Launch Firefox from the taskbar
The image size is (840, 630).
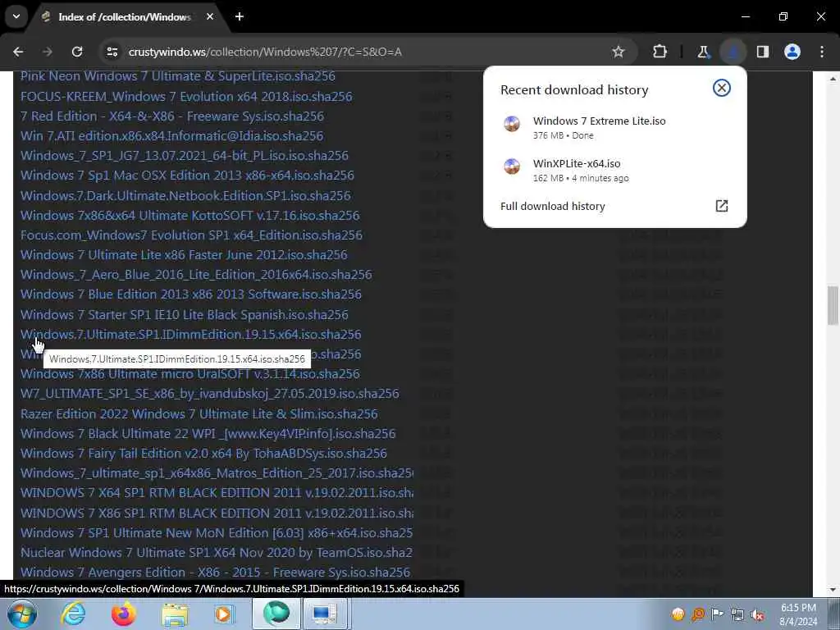[x=124, y=614]
